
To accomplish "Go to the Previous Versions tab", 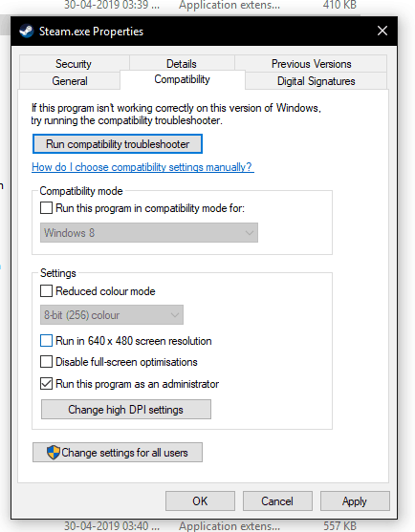I will click(311, 63).
